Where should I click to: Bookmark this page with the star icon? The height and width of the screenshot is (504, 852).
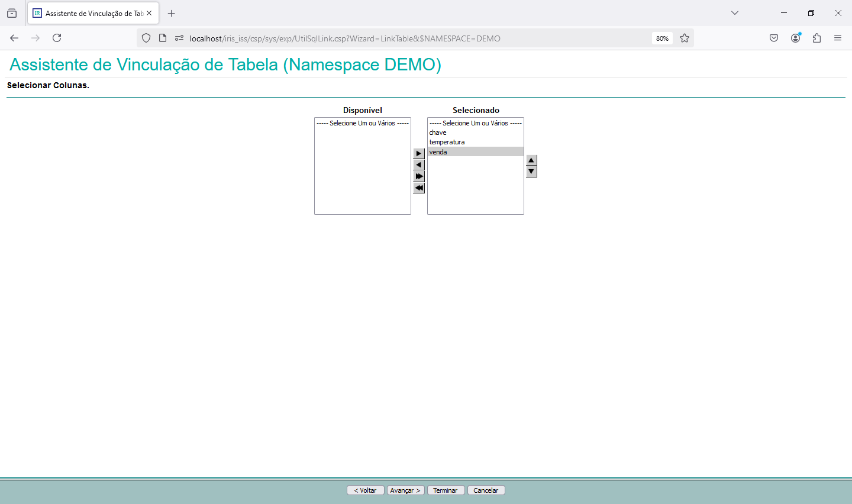(x=685, y=38)
